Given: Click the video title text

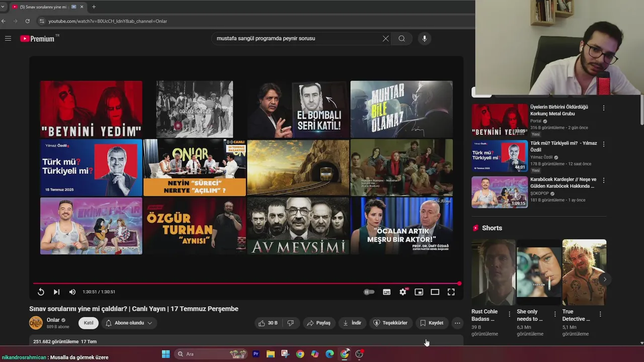Looking at the screenshot, I should [x=134, y=309].
